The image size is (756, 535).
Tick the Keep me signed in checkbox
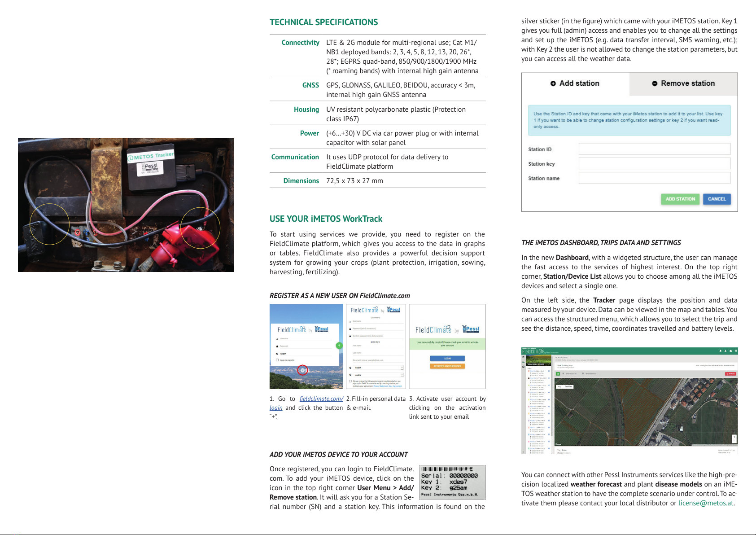pyautogui.click(x=277, y=360)
